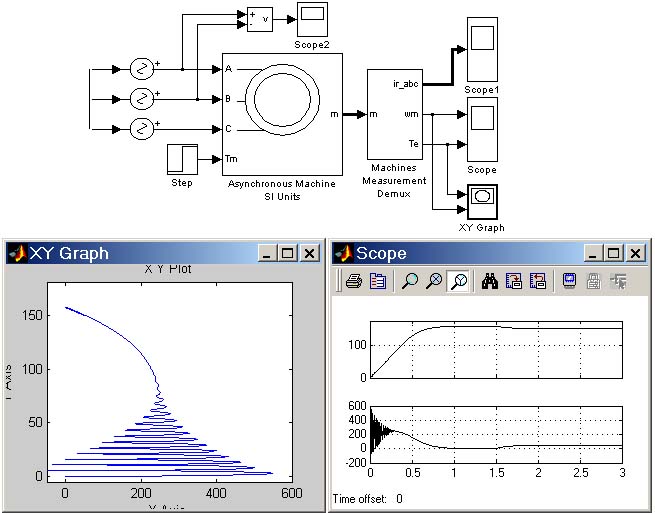
Task: Select the Step block
Action: click(182, 160)
